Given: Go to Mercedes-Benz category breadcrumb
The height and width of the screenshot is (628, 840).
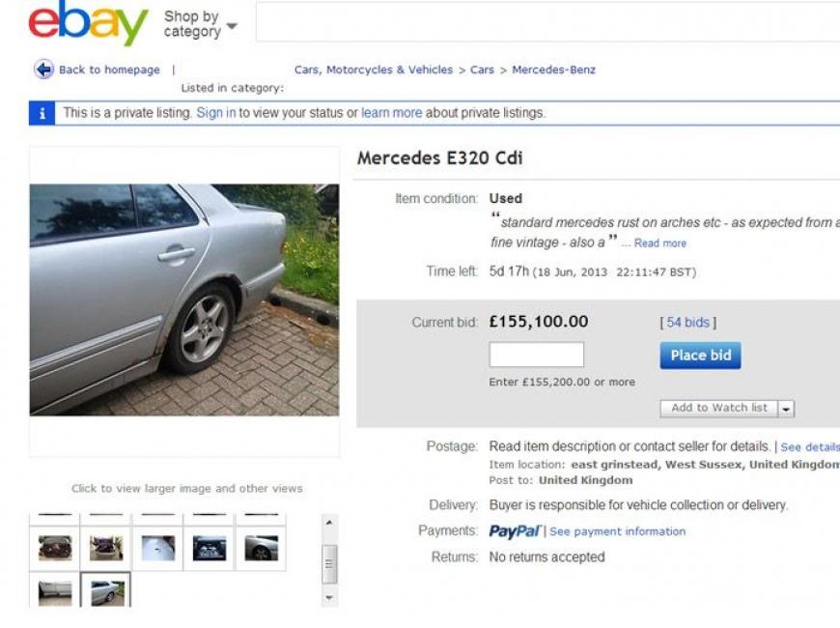Looking at the screenshot, I should click(553, 70).
